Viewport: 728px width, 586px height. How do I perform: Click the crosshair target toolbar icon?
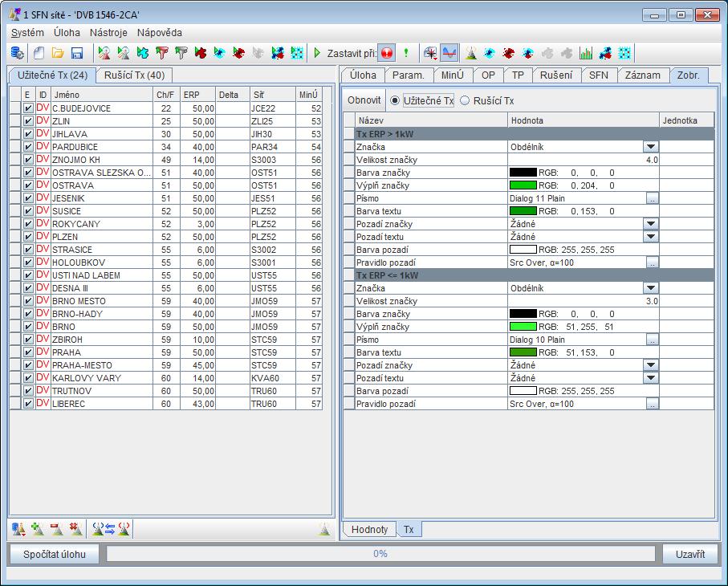430,53
